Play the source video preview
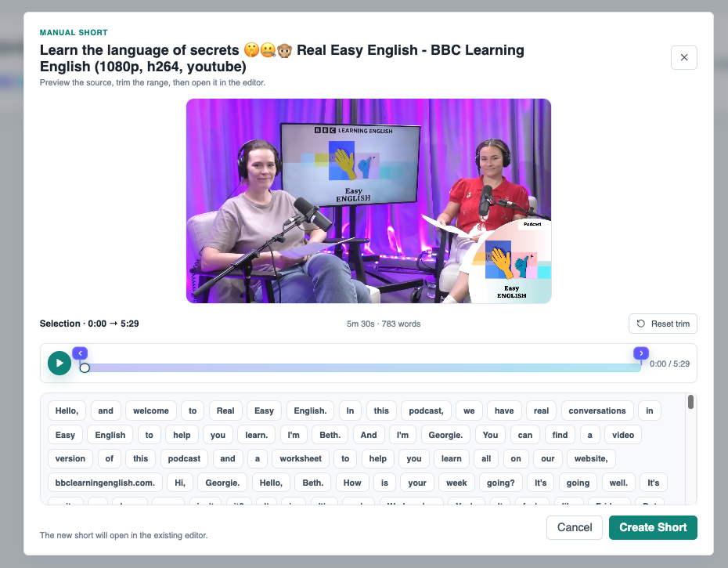 [59, 363]
